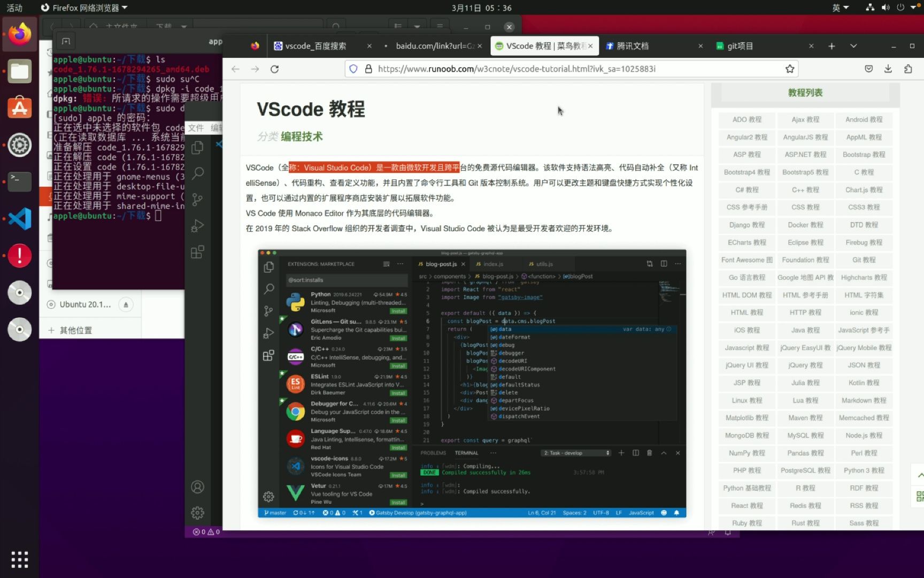This screenshot has width=924, height=578.
Task: Open Source Control in the VS Code activity bar
Action: pos(197,199)
